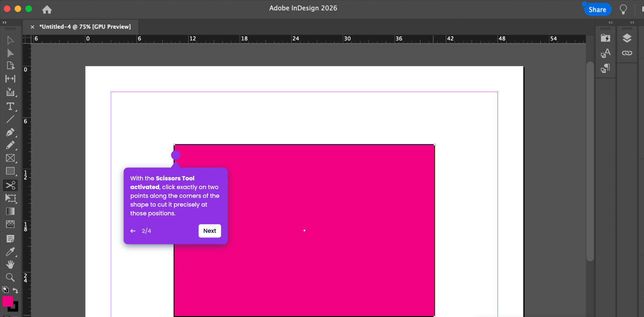The height and width of the screenshot is (317, 644).
Task: Select the Pen tool
Action: [10, 132]
